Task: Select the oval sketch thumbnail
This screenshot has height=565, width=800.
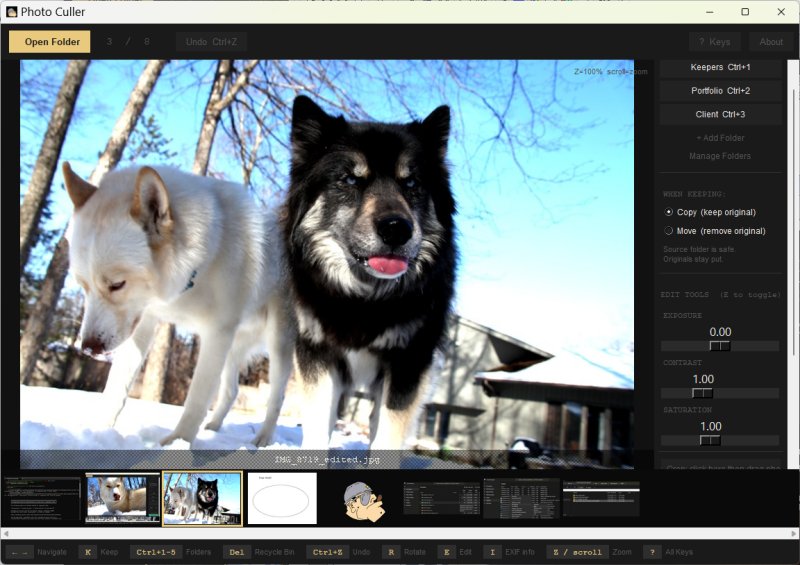Action: point(282,498)
